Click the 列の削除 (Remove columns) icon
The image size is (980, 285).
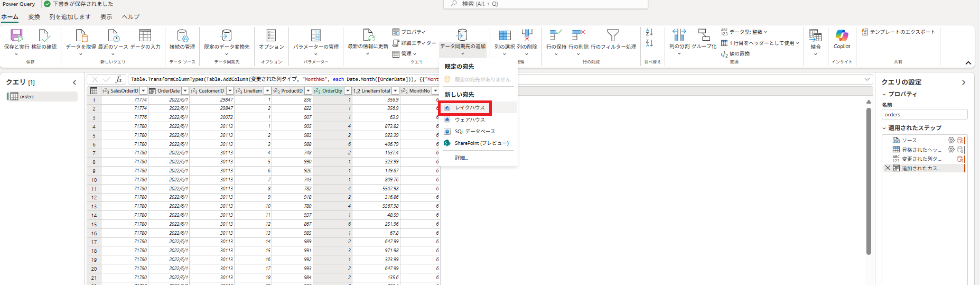527,35
